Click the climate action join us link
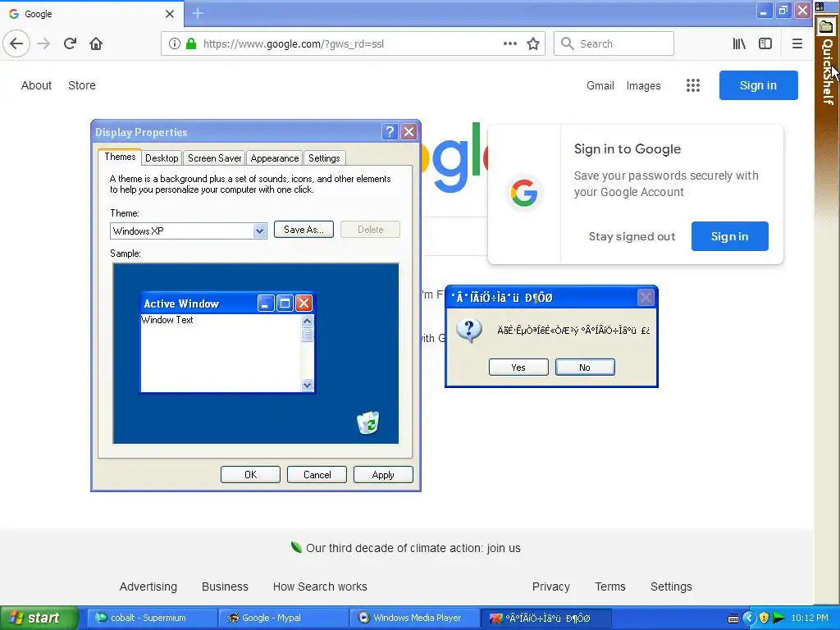The image size is (840, 630). click(413, 548)
